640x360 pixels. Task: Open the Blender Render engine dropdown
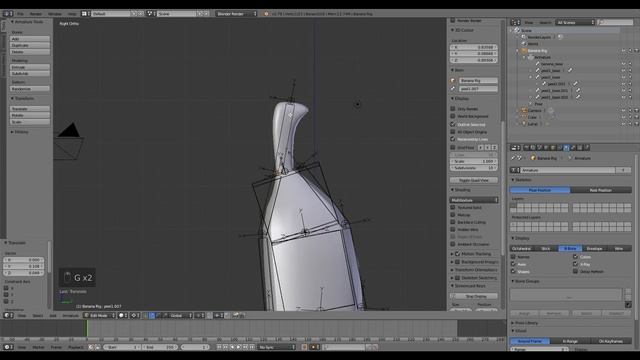pyautogui.click(x=236, y=13)
